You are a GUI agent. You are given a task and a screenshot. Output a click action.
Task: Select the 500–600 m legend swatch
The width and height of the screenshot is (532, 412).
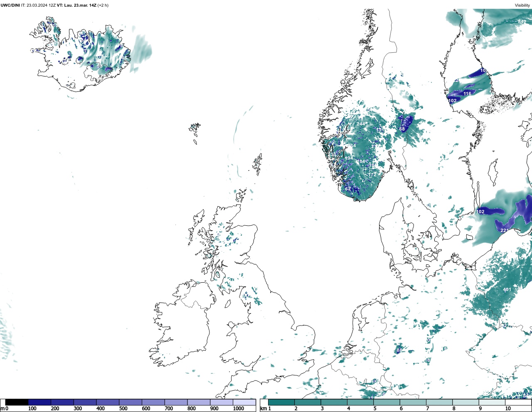[x=131, y=402]
